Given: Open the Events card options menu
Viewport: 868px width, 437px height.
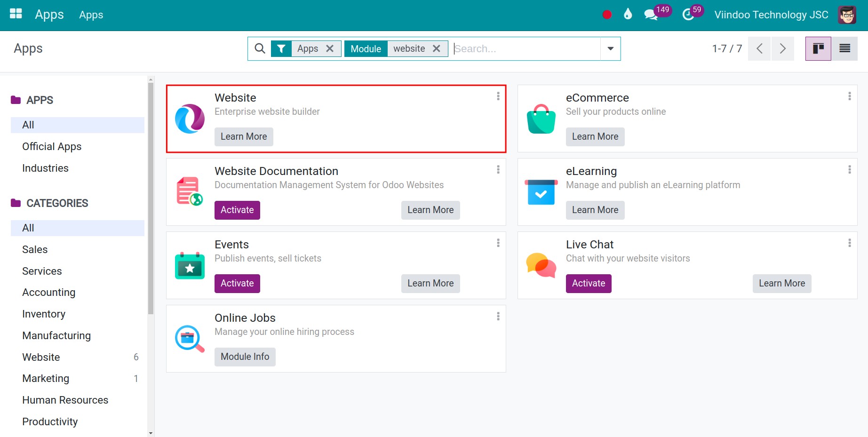Looking at the screenshot, I should click(498, 243).
